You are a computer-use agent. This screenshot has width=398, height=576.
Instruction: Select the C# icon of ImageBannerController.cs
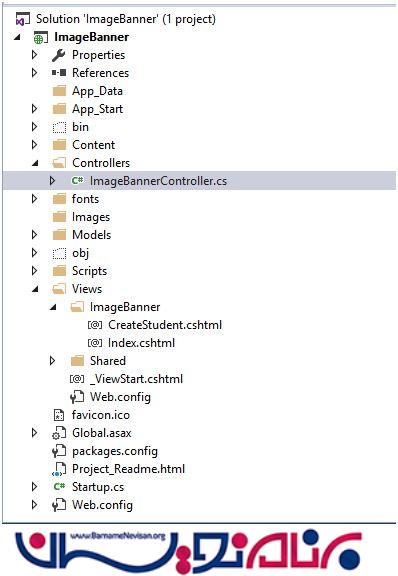[x=77, y=181]
